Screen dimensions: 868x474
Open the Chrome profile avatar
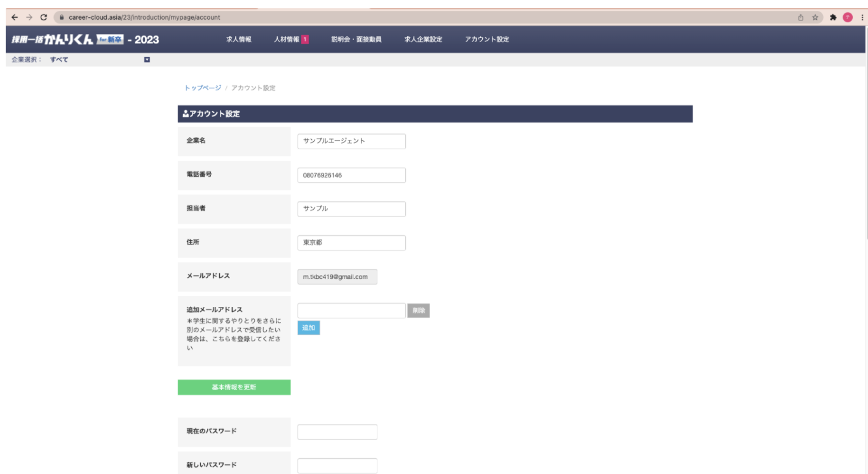point(847,17)
